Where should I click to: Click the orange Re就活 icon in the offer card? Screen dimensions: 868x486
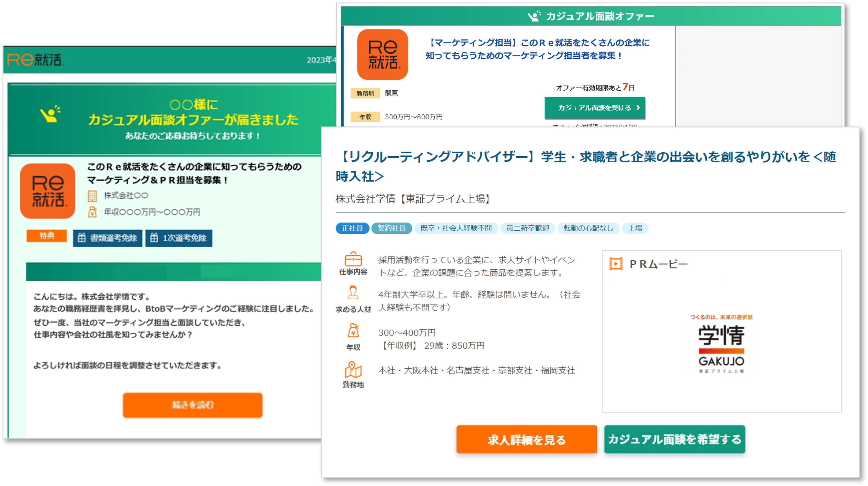[x=382, y=55]
